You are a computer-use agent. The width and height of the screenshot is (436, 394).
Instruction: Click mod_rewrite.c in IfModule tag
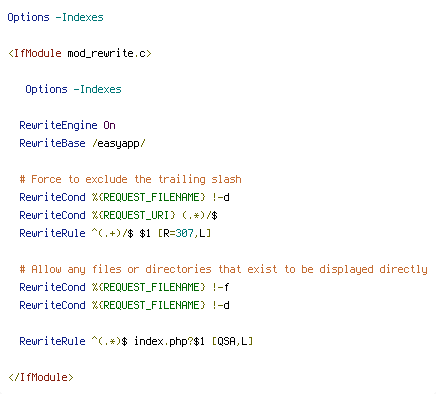(106, 53)
